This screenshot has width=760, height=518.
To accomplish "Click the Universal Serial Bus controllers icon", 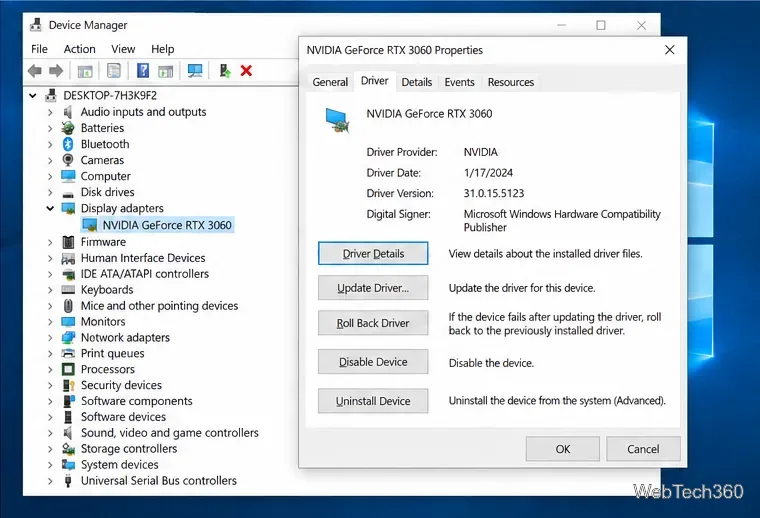I will point(68,481).
